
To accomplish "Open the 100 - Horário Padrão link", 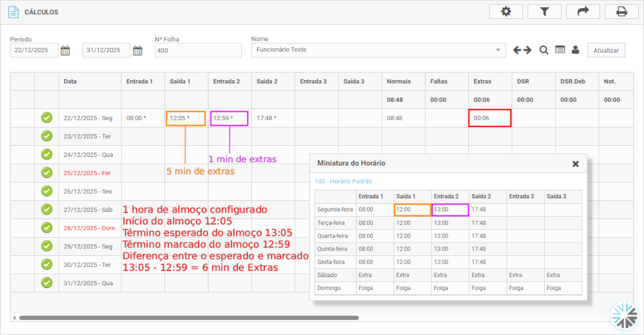I will point(343,182).
